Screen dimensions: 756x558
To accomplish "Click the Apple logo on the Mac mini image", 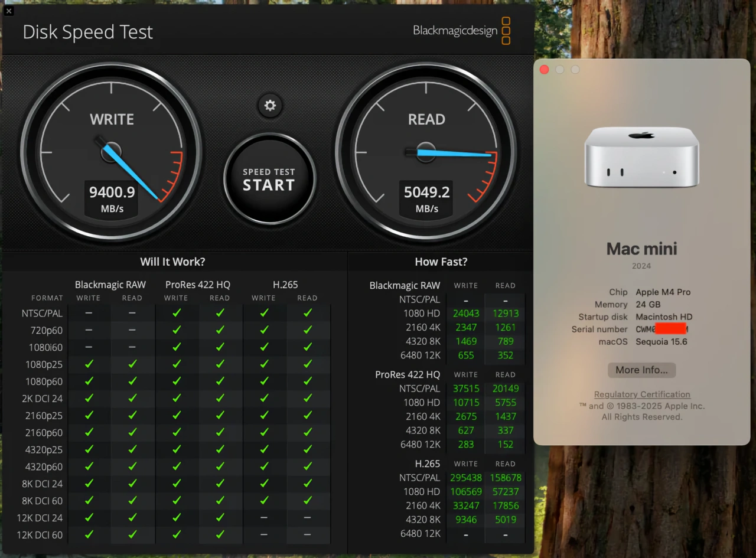I will 642,135.
